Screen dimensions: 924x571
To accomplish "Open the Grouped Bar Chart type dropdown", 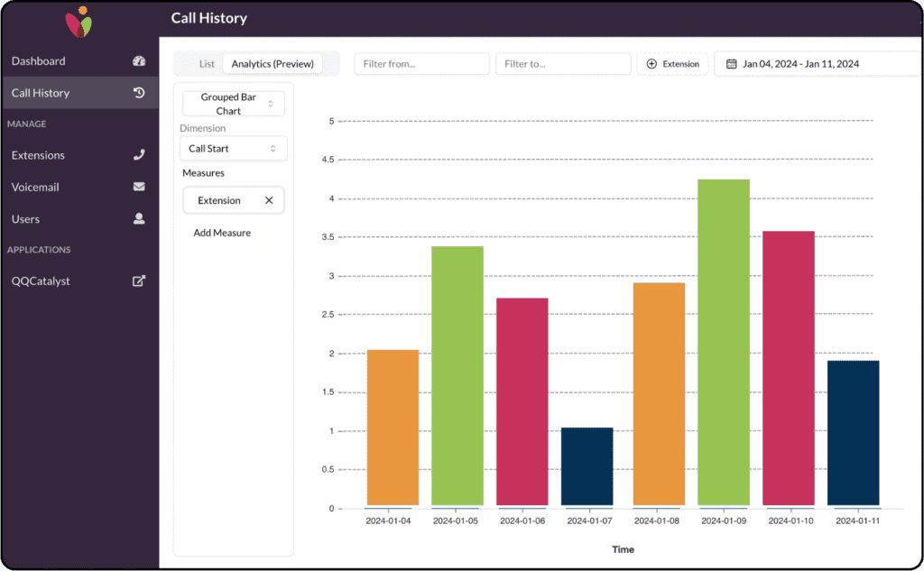I will pyautogui.click(x=234, y=104).
